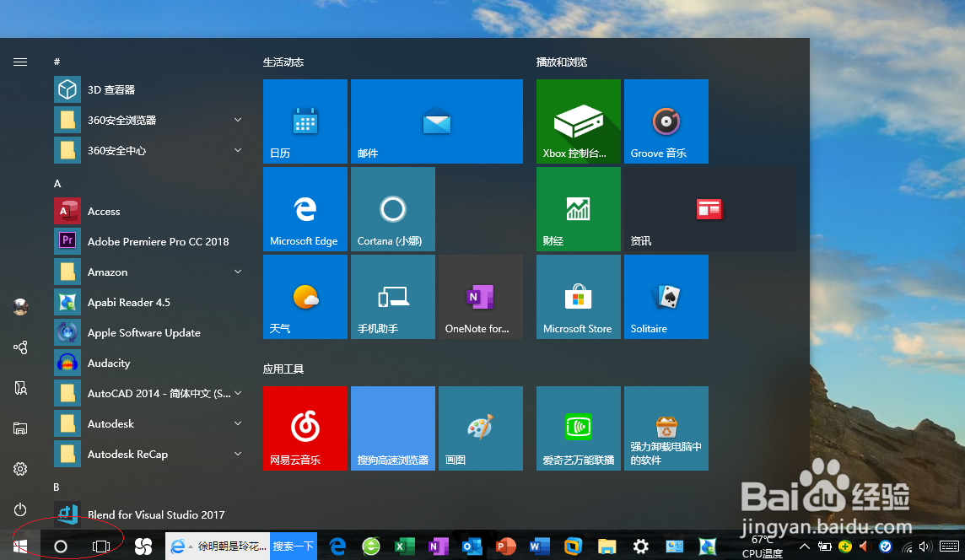Open Adobe Premiere Pro CC 2018

pyautogui.click(x=148, y=241)
